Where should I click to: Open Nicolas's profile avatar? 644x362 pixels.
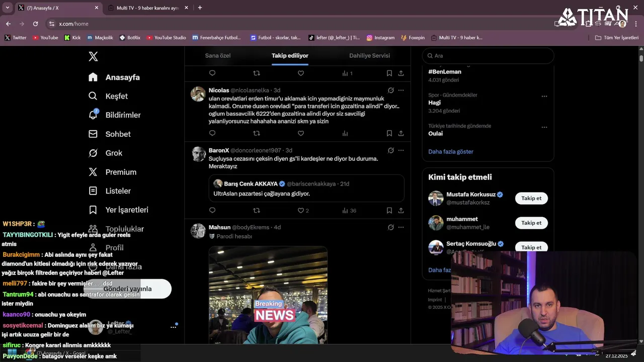198,94
